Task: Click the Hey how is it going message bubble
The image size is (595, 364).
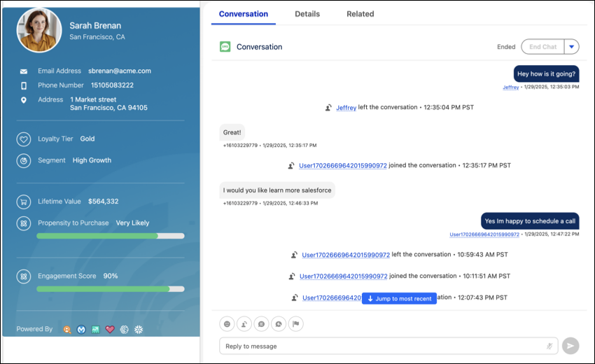Action: [547, 74]
